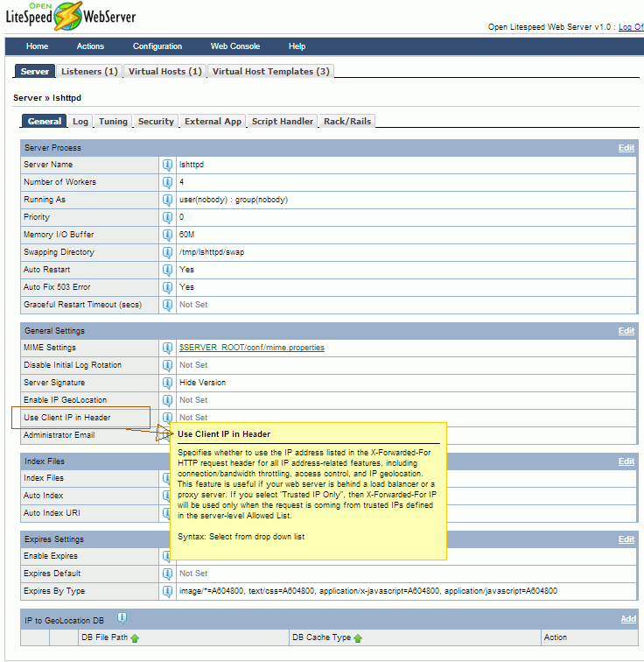Sort by DB File Path green arrow
Image resolution: width=644 pixels, height=662 pixels.
(135, 638)
